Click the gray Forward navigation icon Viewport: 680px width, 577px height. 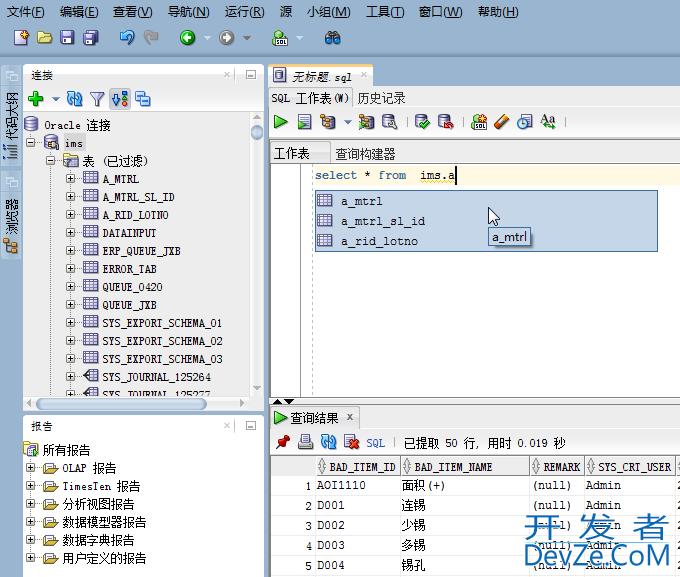(x=227, y=38)
